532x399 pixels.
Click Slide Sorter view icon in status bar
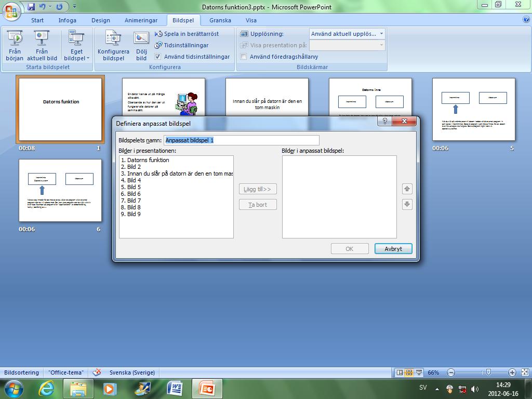coord(409,373)
